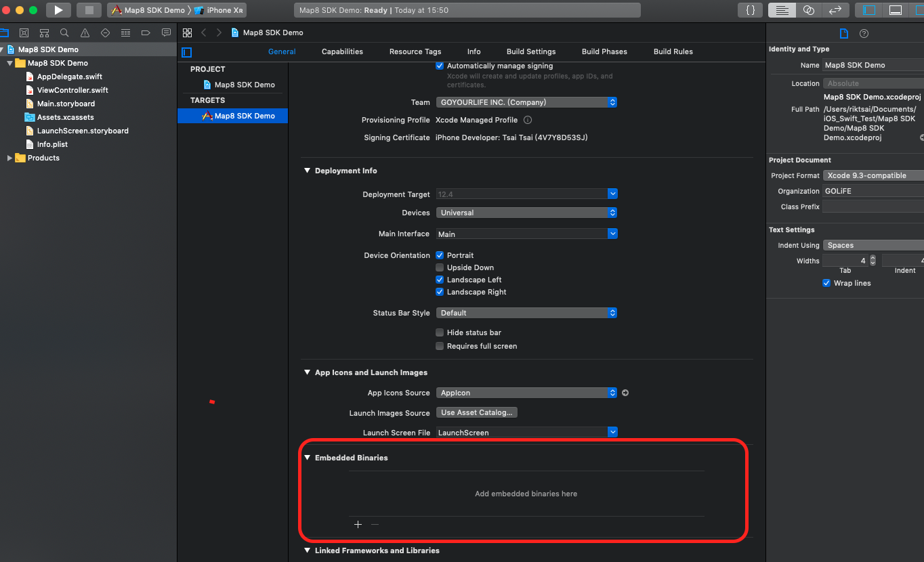Open the Build Phases tab

point(604,51)
